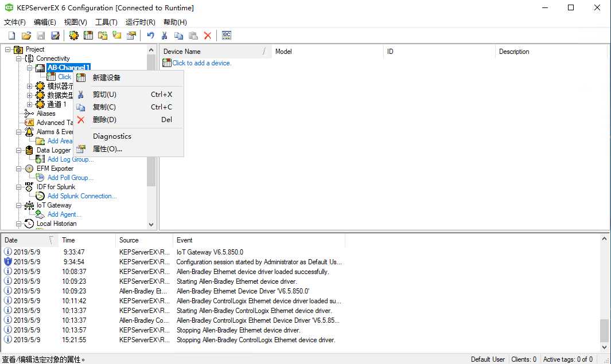This screenshot has height=364, width=611.
Task: Click the red Delete X toolbar icon
Action: [x=208, y=36]
